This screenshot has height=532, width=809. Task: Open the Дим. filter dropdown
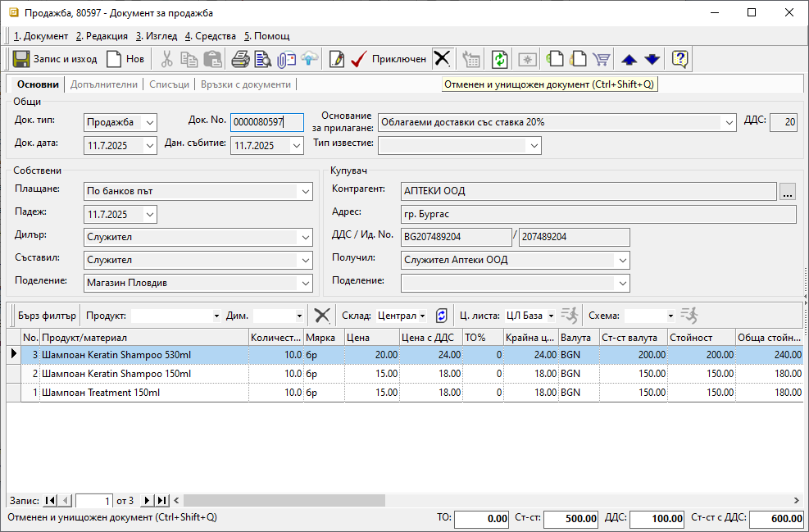pyautogui.click(x=299, y=316)
